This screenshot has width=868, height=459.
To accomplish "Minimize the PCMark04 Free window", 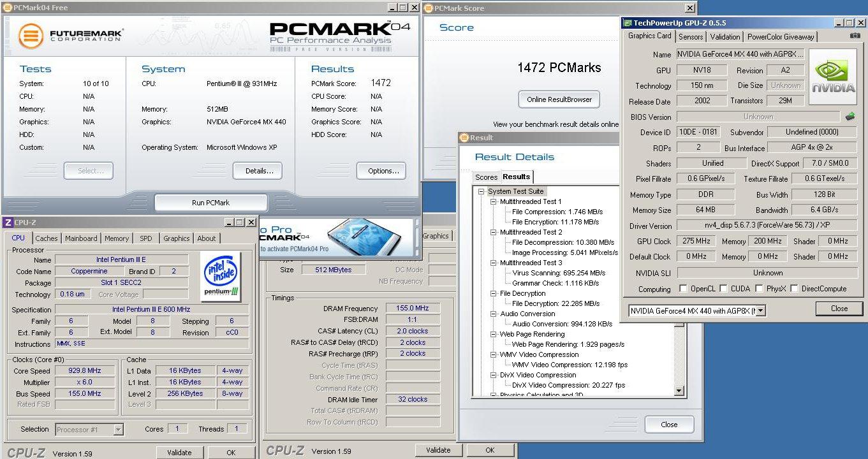I will pos(392,8).
